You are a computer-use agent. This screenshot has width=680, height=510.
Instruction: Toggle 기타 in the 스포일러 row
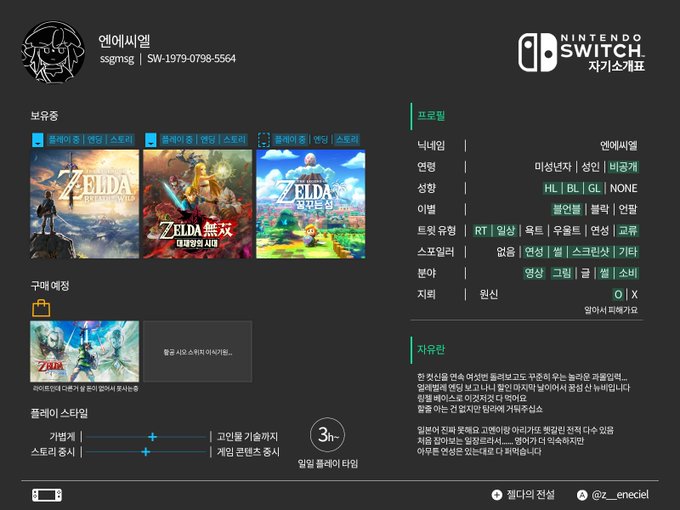pos(628,252)
